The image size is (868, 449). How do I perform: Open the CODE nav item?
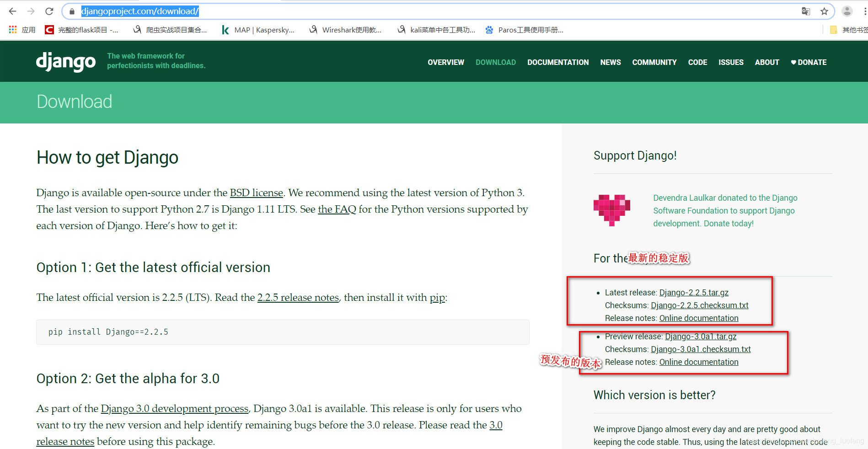click(x=697, y=62)
